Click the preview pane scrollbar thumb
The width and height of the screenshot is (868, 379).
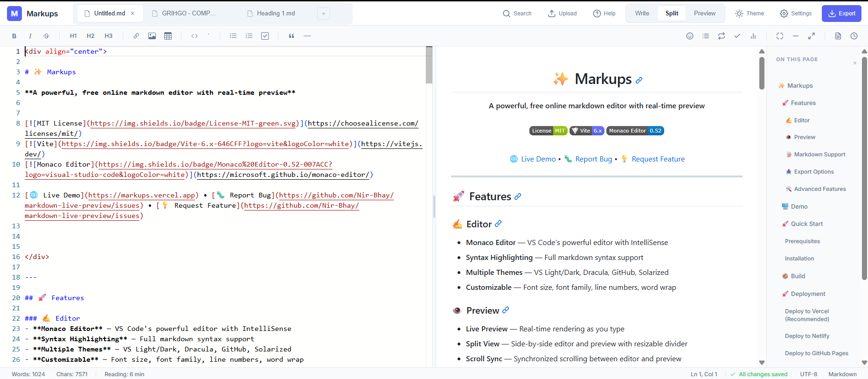tap(762, 73)
